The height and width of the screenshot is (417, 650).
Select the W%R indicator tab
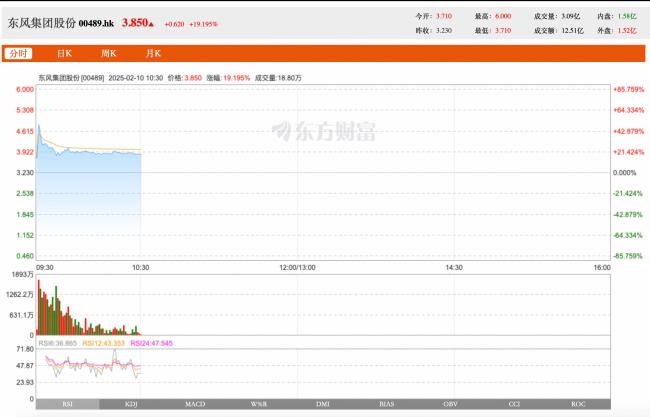(x=259, y=404)
